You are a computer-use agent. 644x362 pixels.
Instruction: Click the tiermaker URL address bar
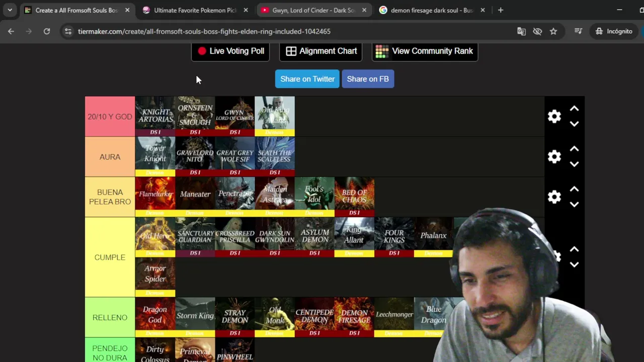click(204, 31)
